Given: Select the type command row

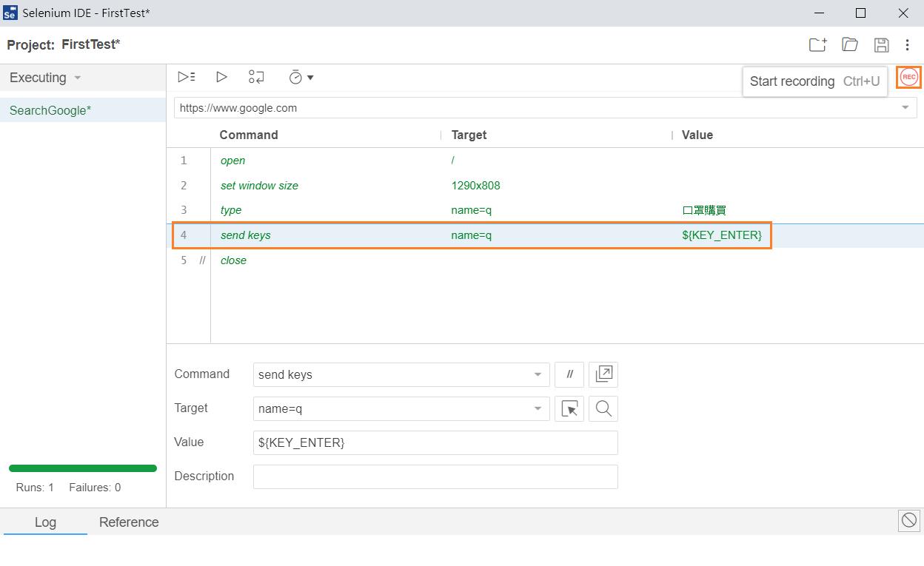Looking at the screenshot, I should 545,210.
